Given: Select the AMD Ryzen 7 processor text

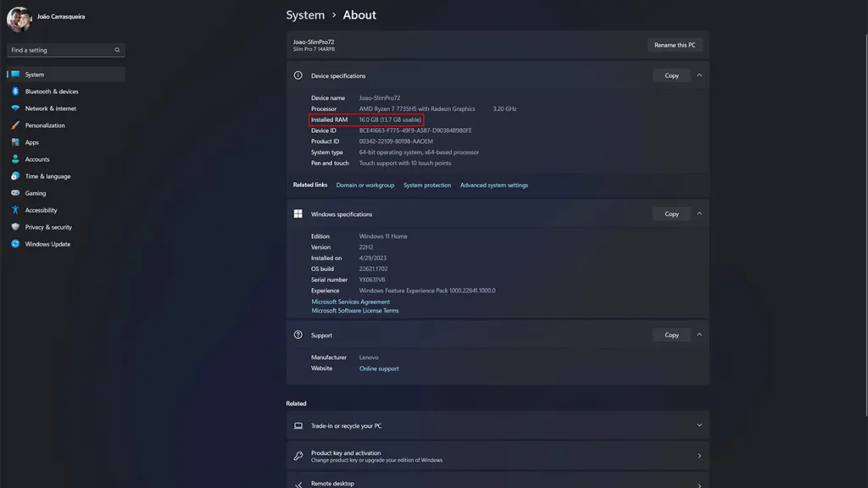Looking at the screenshot, I should tap(417, 109).
